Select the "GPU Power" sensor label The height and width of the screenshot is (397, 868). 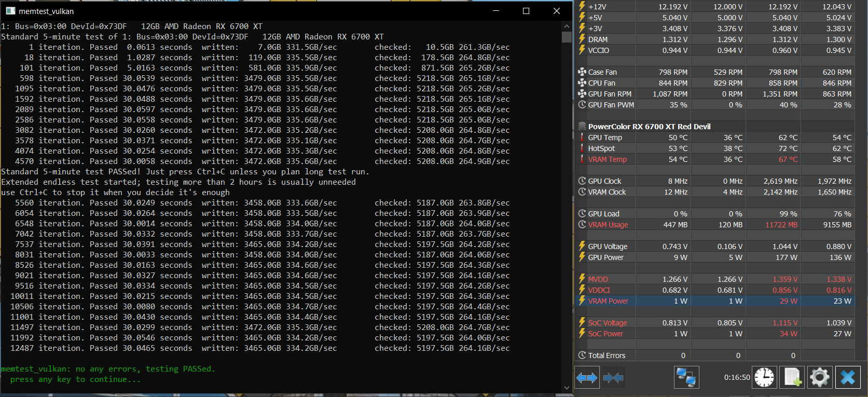coord(606,257)
